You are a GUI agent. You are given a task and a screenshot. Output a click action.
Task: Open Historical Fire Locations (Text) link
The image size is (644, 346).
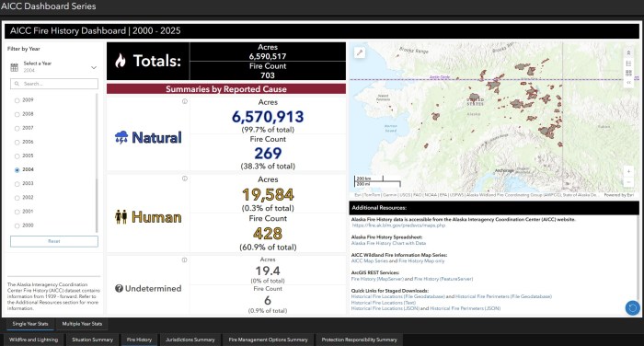tap(384, 303)
